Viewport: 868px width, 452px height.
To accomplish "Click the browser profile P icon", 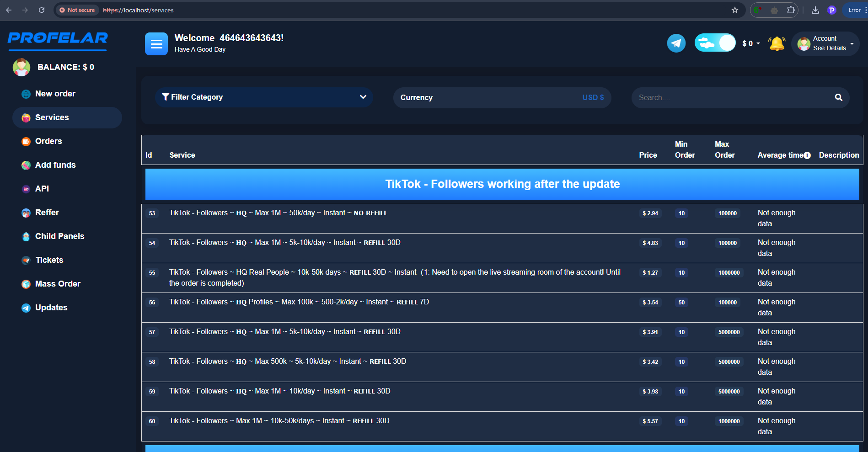I will click(x=832, y=10).
